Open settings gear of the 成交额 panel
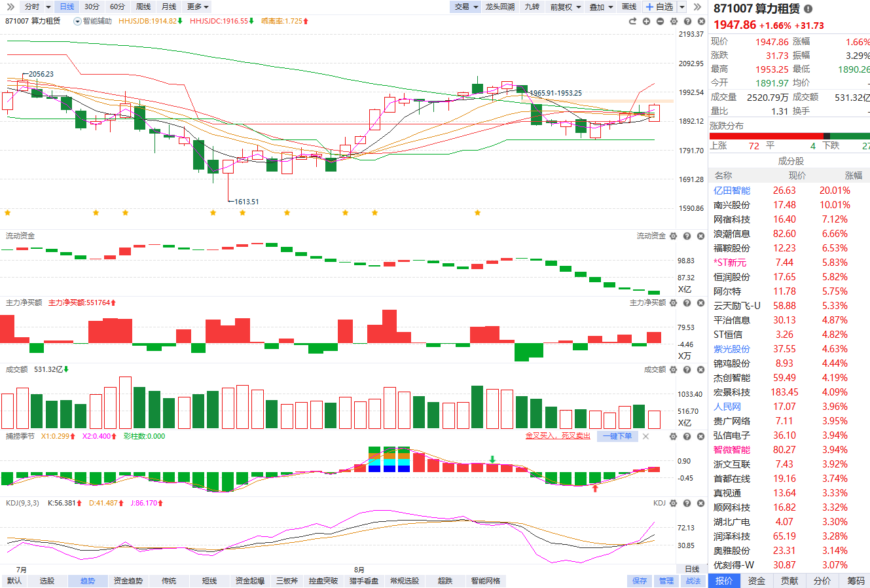The height and width of the screenshot is (588, 870). (x=674, y=370)
